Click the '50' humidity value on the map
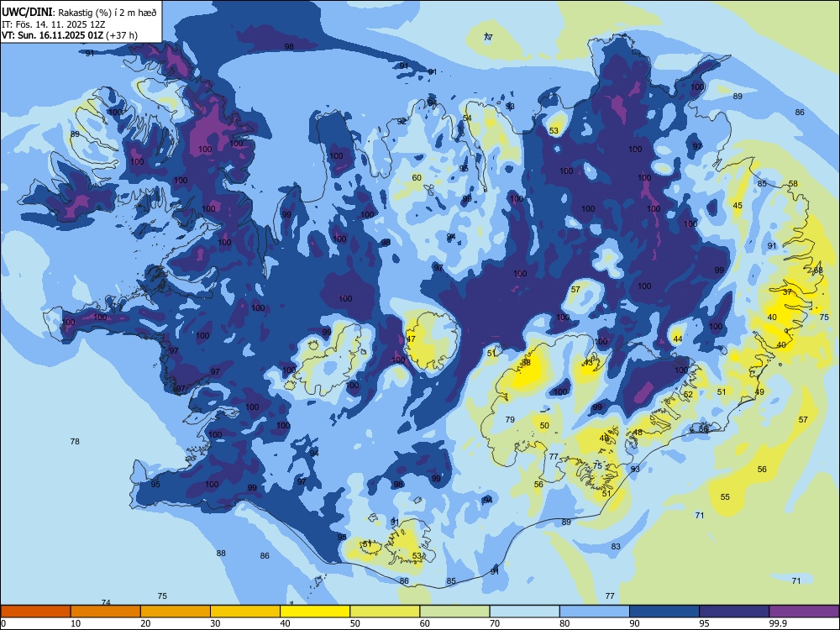Screen dimensions: 840x630 [x=544, y=425]
